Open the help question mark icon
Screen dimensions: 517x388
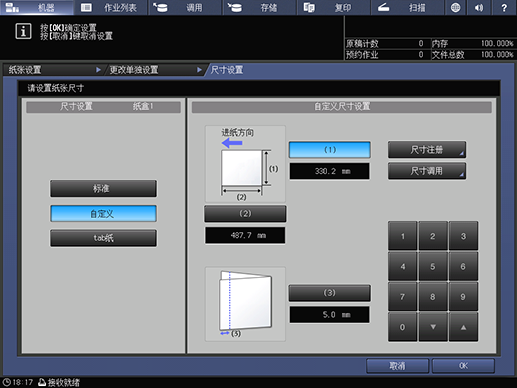click(x=505, y=7)
